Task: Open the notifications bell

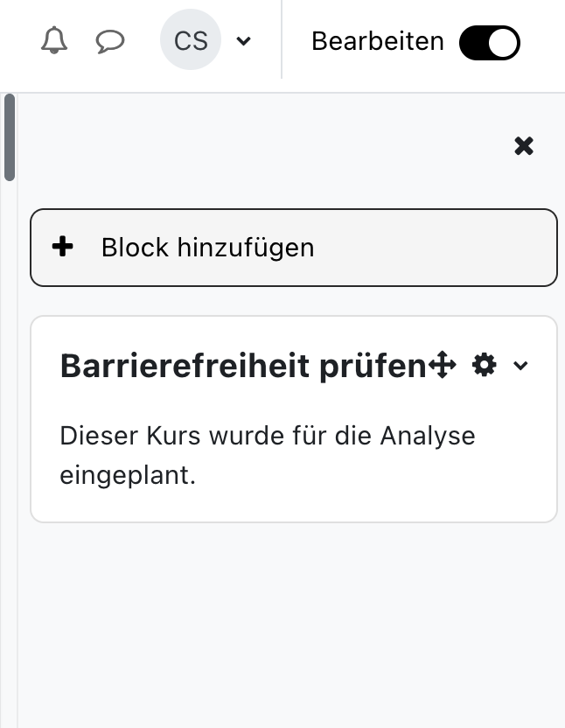Action: click(x=54, y=41)
